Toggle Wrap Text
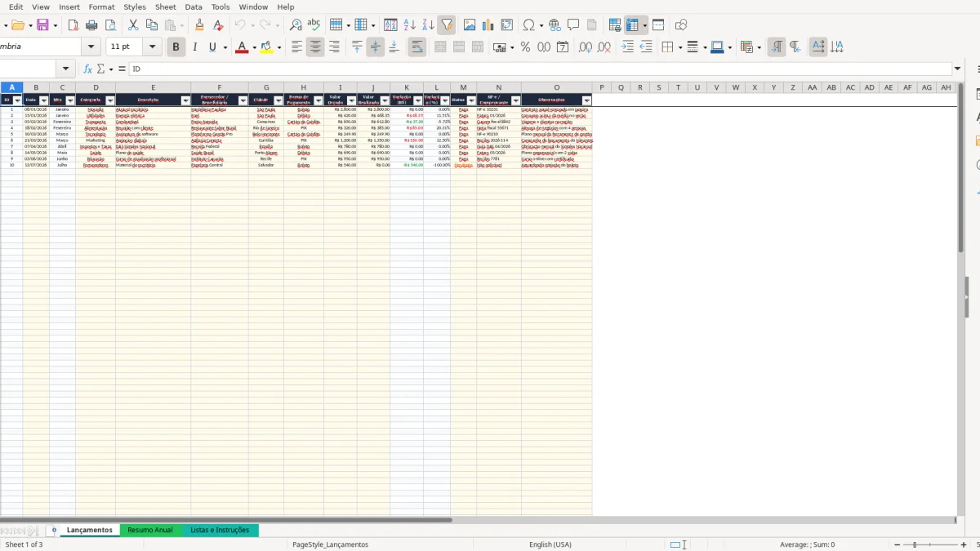980x551 pixels. [416, 47]
